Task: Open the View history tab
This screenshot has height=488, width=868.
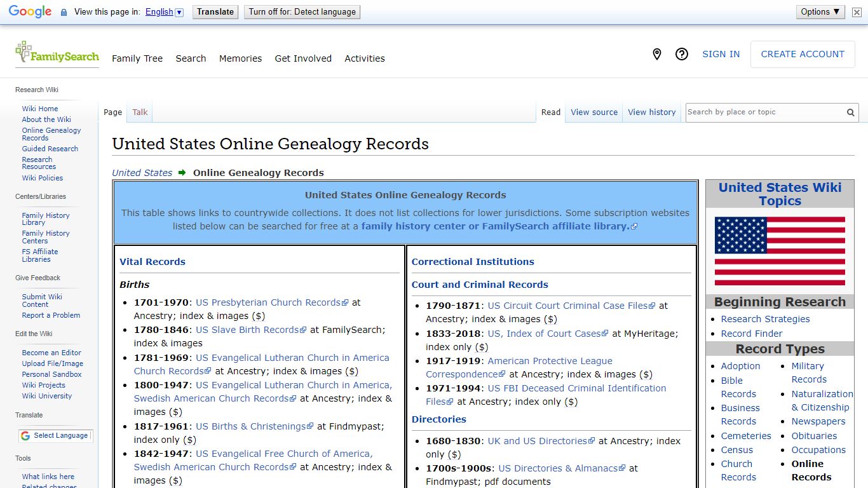Action: (x=652, y=112)
